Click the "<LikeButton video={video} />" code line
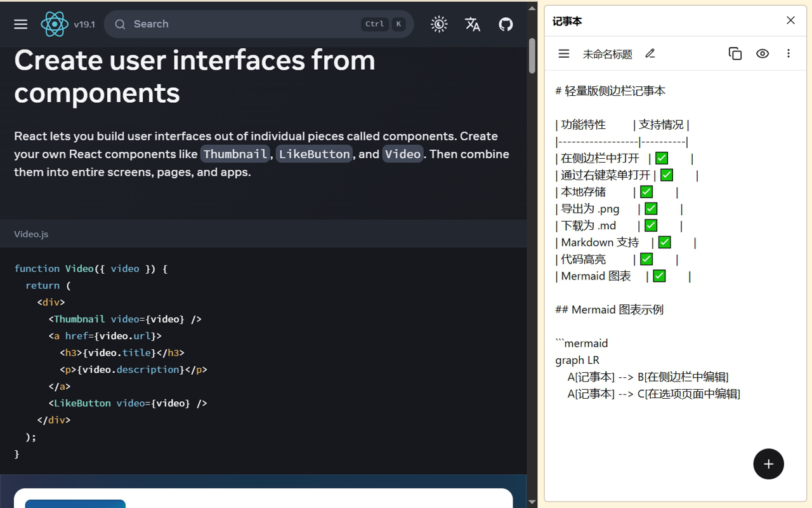Image resolution: width=812 pixels, height=508 pixels. point(128,403)
